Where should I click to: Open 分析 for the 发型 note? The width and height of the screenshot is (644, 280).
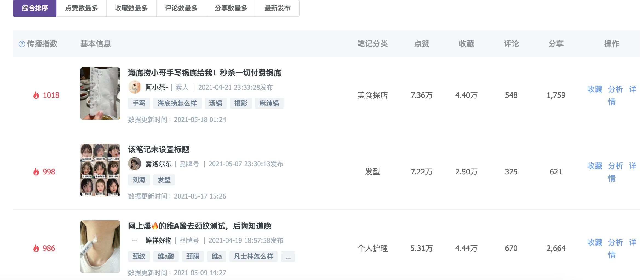point(615,166)
